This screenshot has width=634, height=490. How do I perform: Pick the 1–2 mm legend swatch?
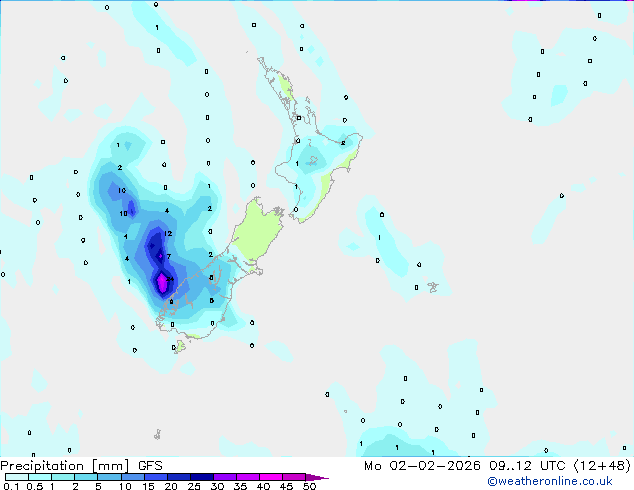tap(63, 477)
